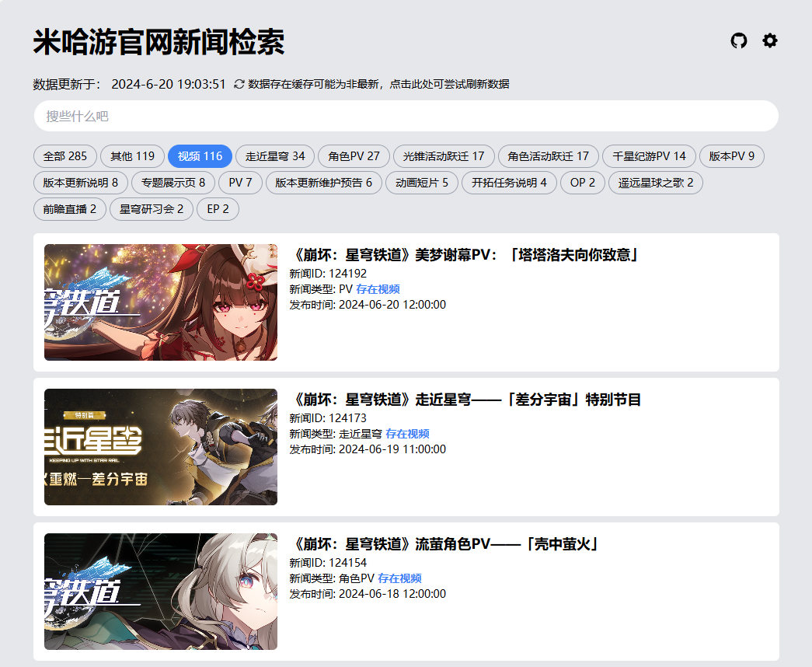Filter by 专题展示页 8 tag
Viewport: 812px width, 667px height.
pos(173,183)
